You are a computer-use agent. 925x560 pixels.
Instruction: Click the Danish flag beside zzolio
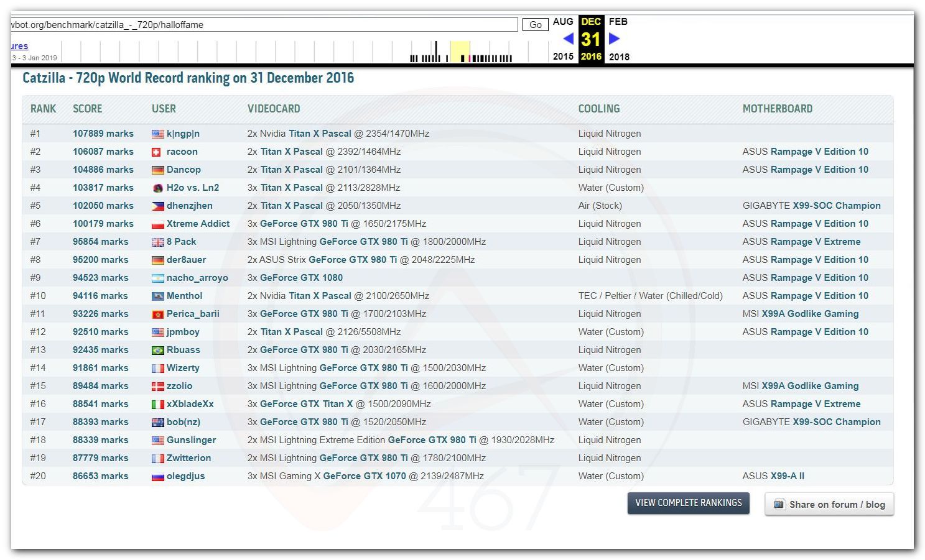point(157,386)
